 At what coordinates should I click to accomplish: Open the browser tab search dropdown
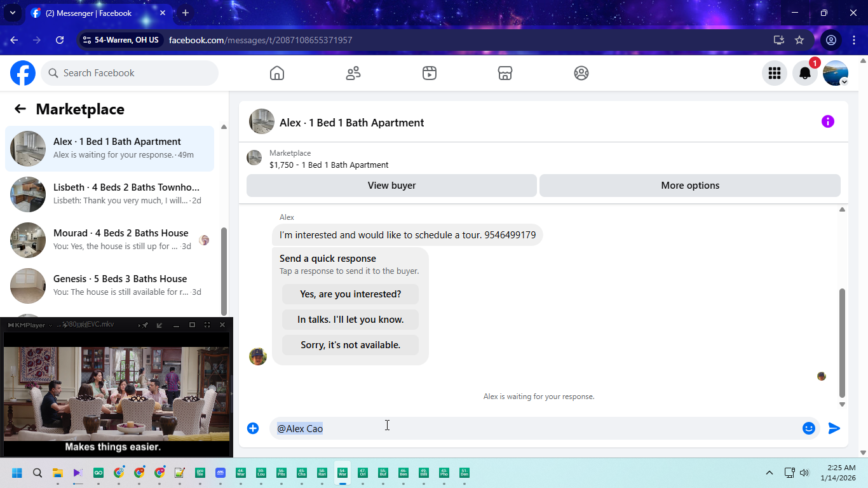[x=12, y=13]
